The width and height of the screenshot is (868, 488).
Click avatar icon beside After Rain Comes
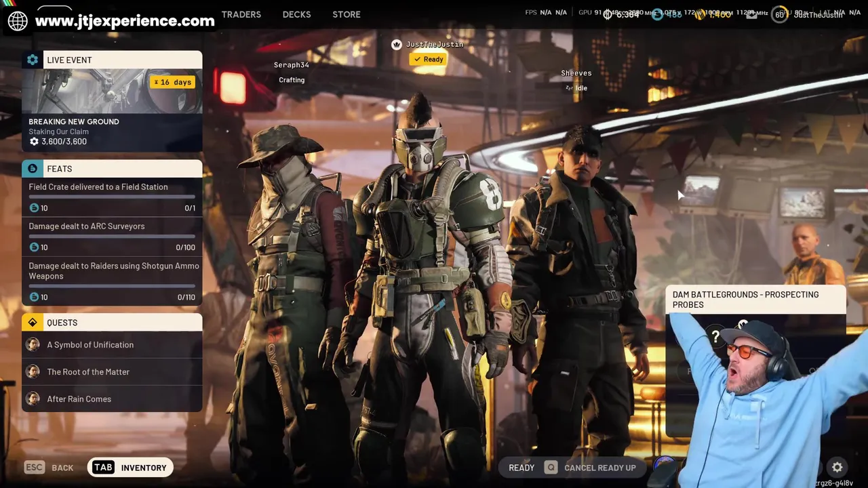tap(33, 399)
